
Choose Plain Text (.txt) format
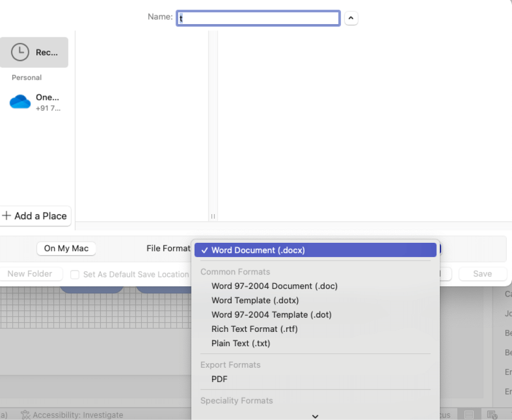coord(241,344)
